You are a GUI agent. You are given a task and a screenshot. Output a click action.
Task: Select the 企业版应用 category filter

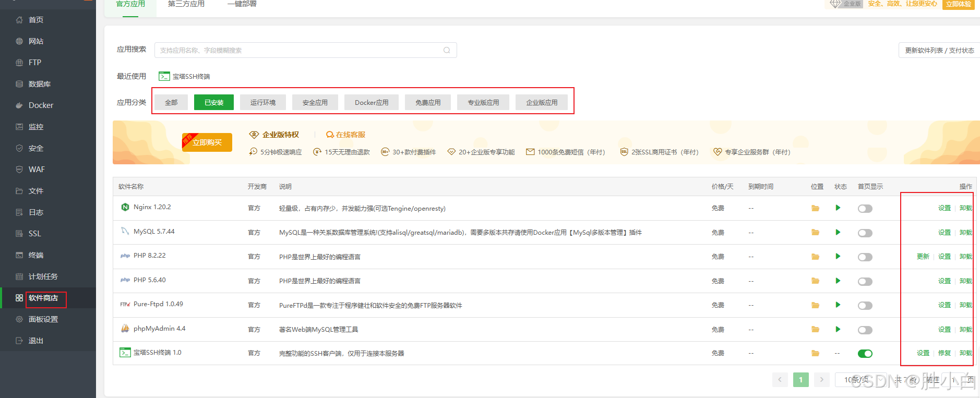[x=542, y=102]
